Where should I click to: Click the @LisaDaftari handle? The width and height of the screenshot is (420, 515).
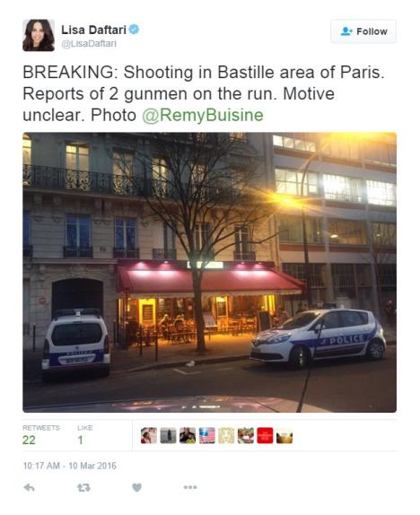click(89, 44)
